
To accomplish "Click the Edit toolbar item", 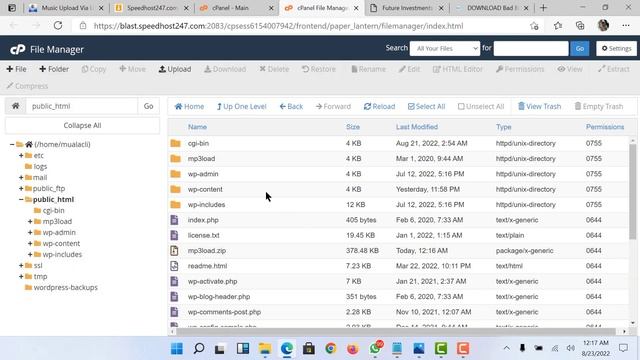I will 409,69.
